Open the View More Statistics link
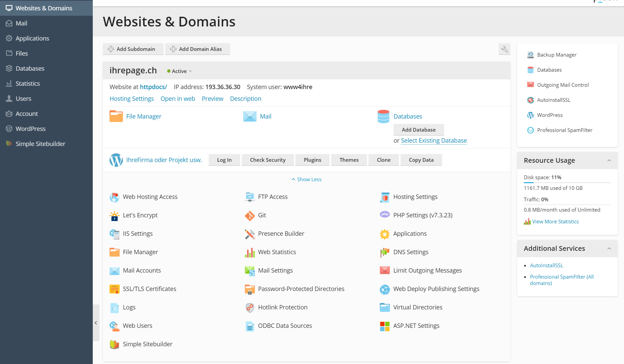 [x=555, y=222]
